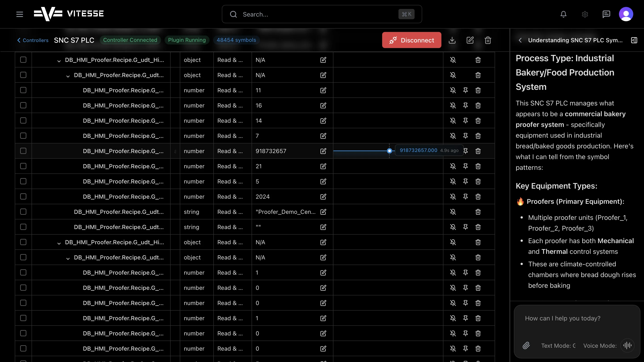Go back in the assistant chat panel

click(x=520, y=40)
